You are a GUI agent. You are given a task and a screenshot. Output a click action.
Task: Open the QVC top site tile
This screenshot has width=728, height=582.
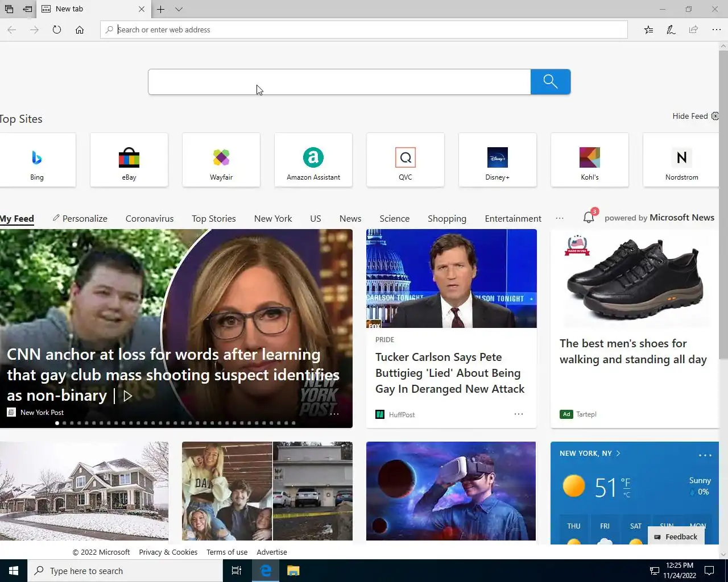click(406, 160)
